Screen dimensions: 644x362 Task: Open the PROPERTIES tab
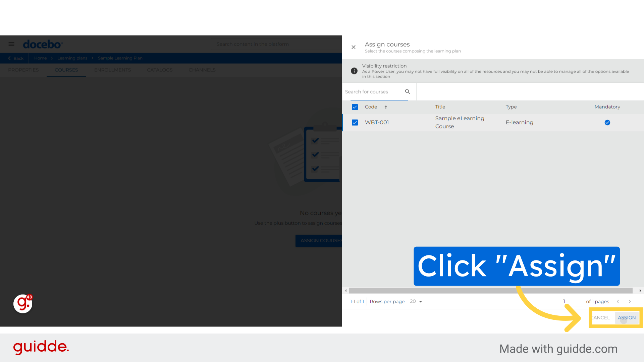[x=23, y=70]
